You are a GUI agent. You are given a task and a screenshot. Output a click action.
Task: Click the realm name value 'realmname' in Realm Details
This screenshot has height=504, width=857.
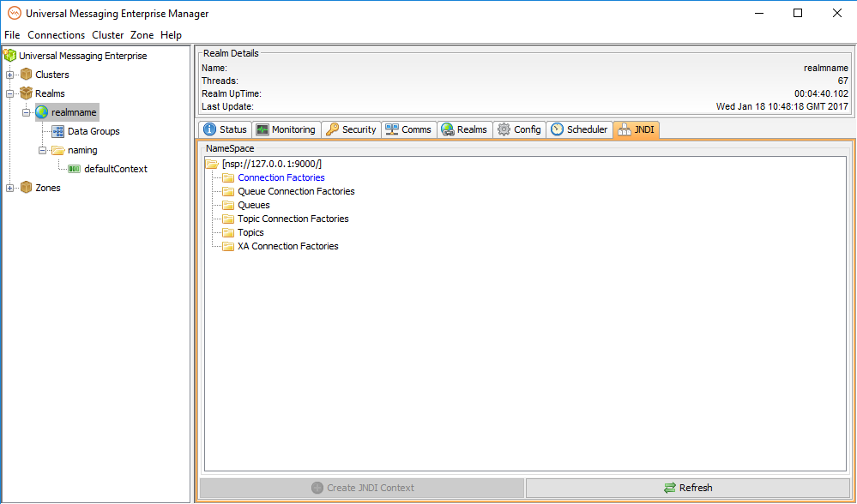(826, 69)
